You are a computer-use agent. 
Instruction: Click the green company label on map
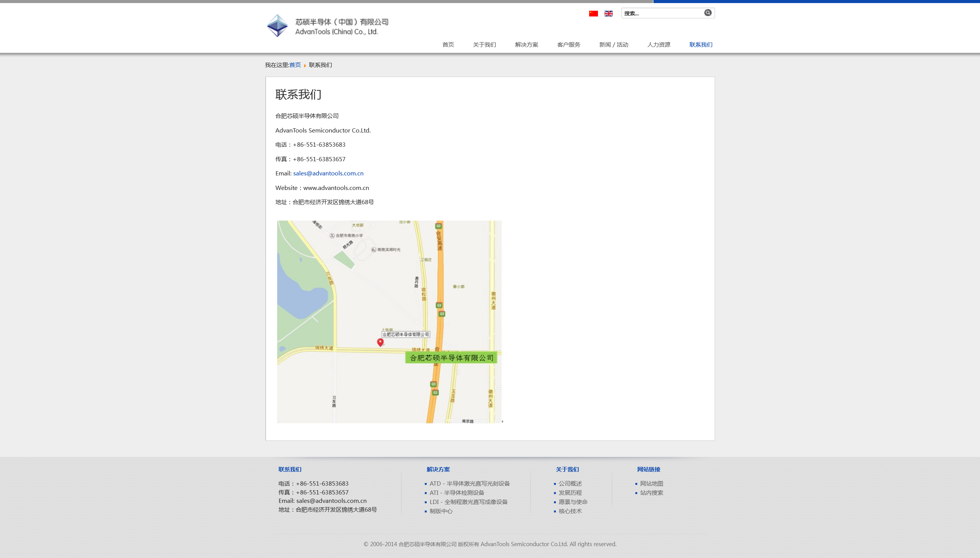tap(451, 358)
